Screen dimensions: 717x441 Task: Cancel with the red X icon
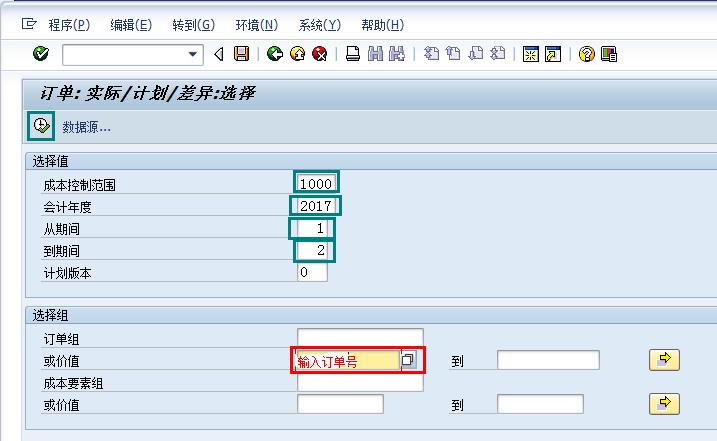click(x=320, y=54)
